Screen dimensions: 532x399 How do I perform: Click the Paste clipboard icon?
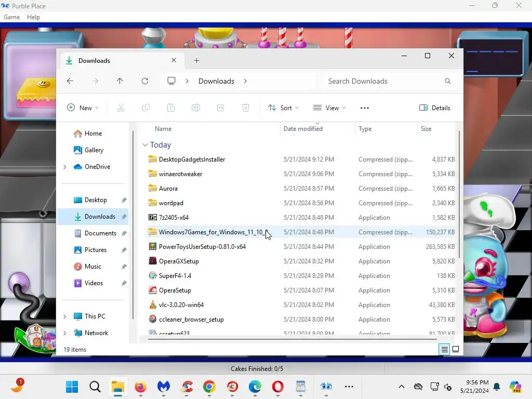(170, 108)
